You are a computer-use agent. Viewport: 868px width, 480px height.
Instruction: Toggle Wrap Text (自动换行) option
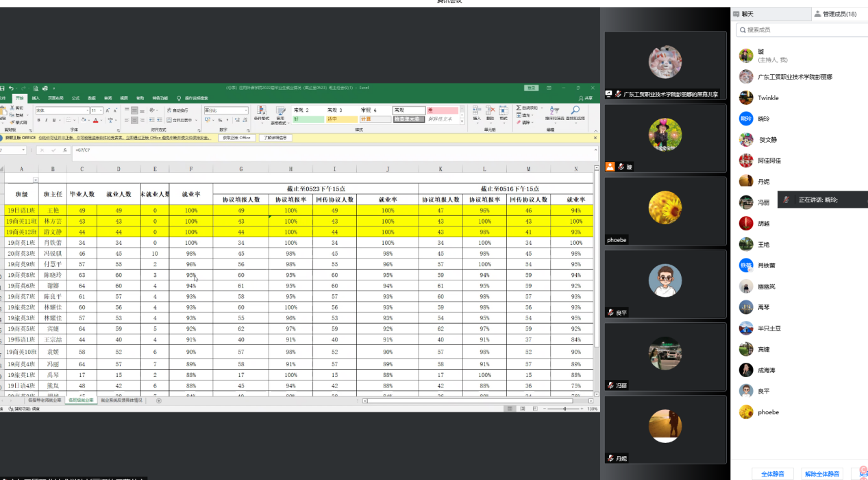[x=177, y=110]
